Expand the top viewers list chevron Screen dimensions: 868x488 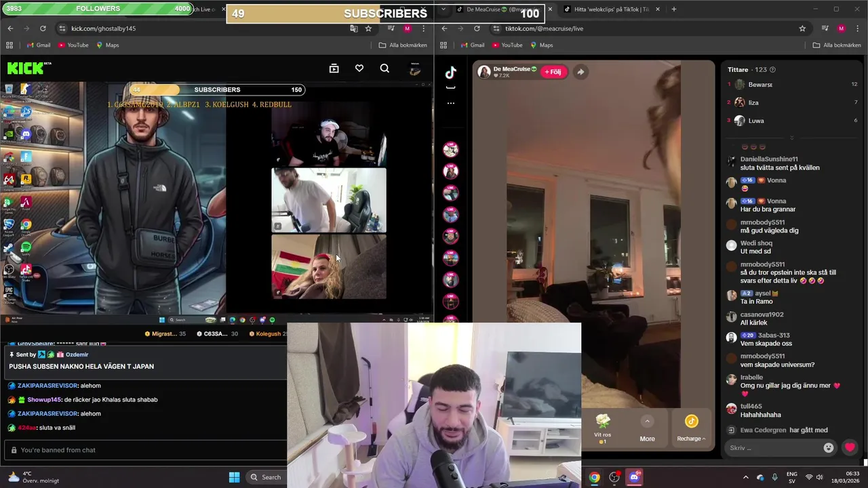point(791,138)
